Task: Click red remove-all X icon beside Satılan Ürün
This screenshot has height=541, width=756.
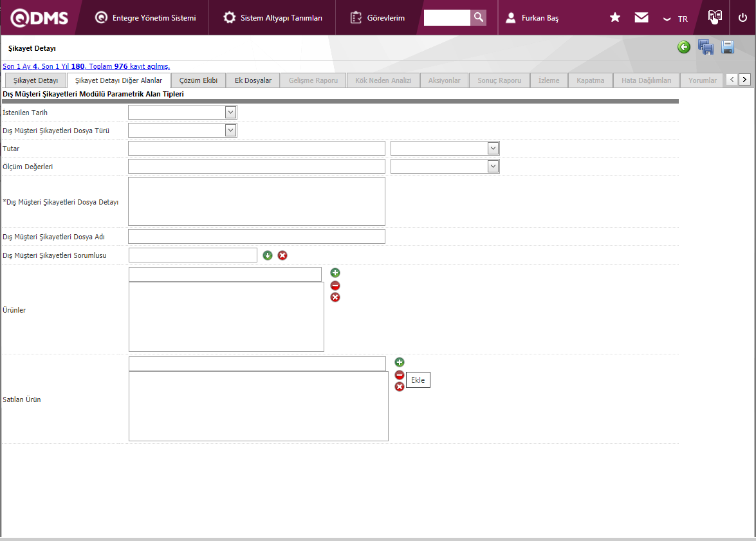Action: pos(400,387)
